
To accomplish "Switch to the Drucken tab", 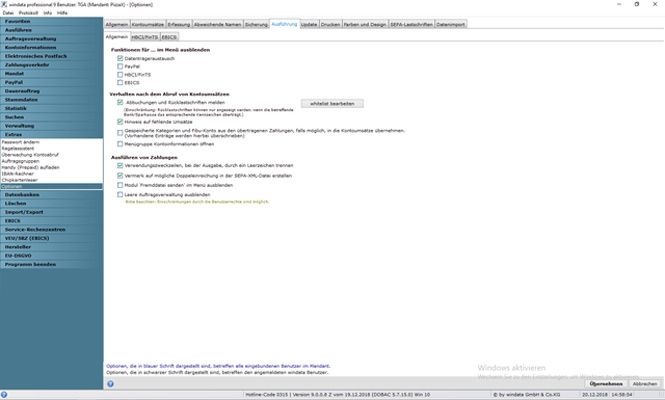I will click(x=330, y=25).
